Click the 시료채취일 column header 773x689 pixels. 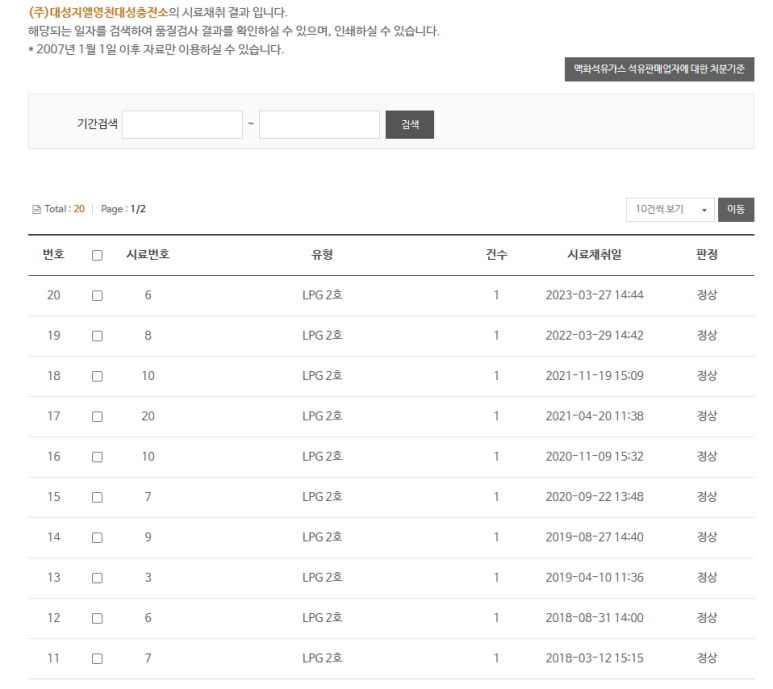(x=595, y=254)
